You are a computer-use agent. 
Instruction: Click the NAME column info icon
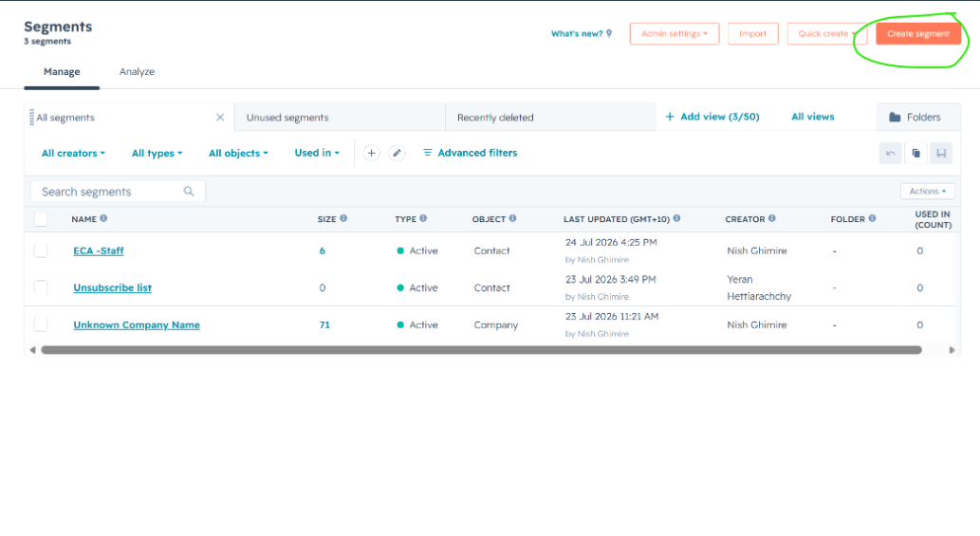pyautogui.click(x=103, y=218)
